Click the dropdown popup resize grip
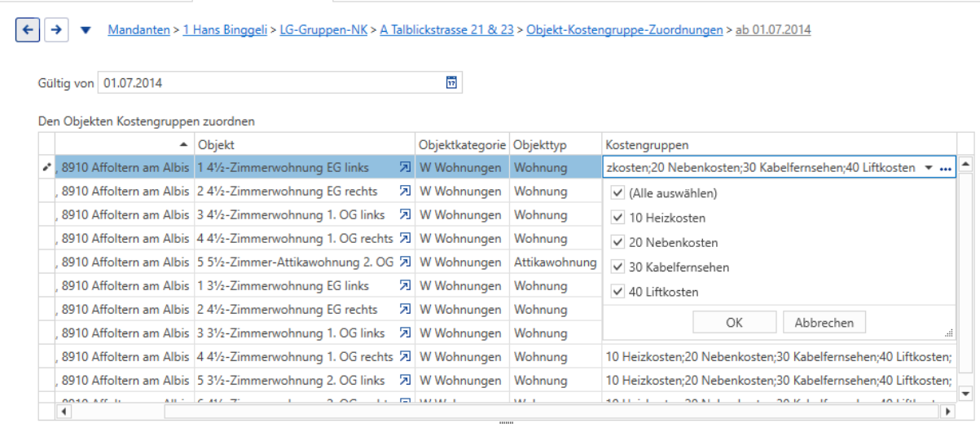 [x=950, y=333]
